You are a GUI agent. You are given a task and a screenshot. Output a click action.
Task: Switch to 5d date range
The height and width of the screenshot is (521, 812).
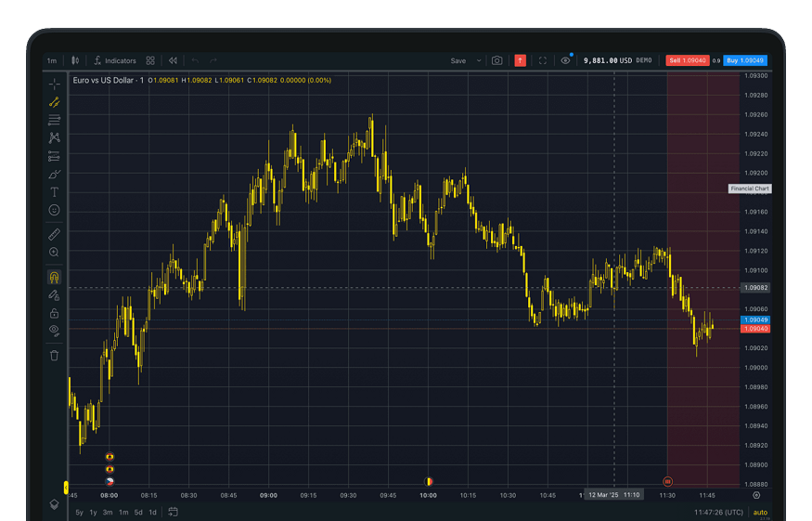(138, 513)
